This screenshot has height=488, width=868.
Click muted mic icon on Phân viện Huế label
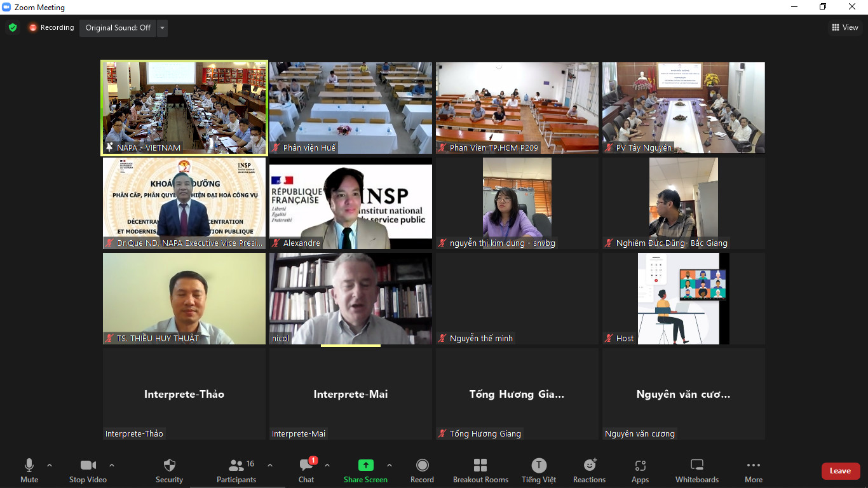pos(276,148)
